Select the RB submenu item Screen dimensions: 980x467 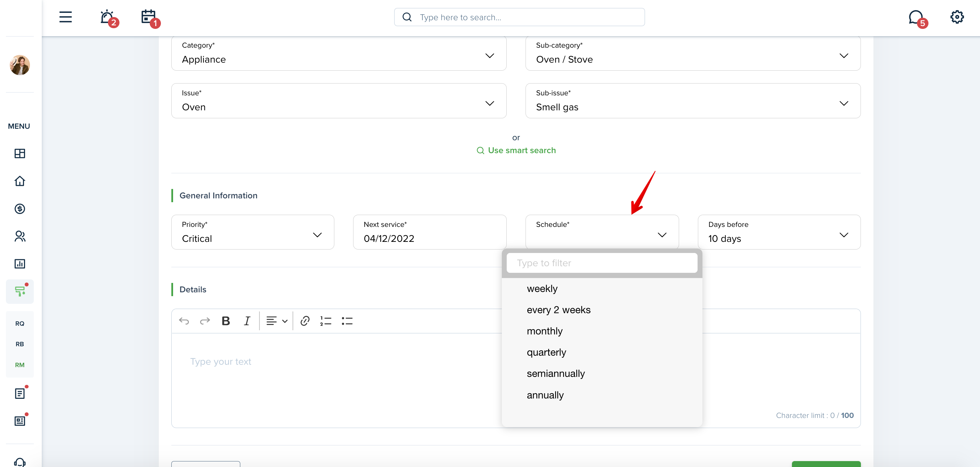pos(20,344)
